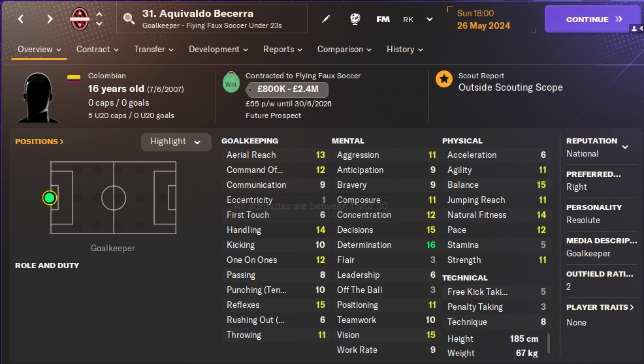Click the Flying Faux Soccer club badge
This screenshot has height=364, width=644.
[80, 19]
